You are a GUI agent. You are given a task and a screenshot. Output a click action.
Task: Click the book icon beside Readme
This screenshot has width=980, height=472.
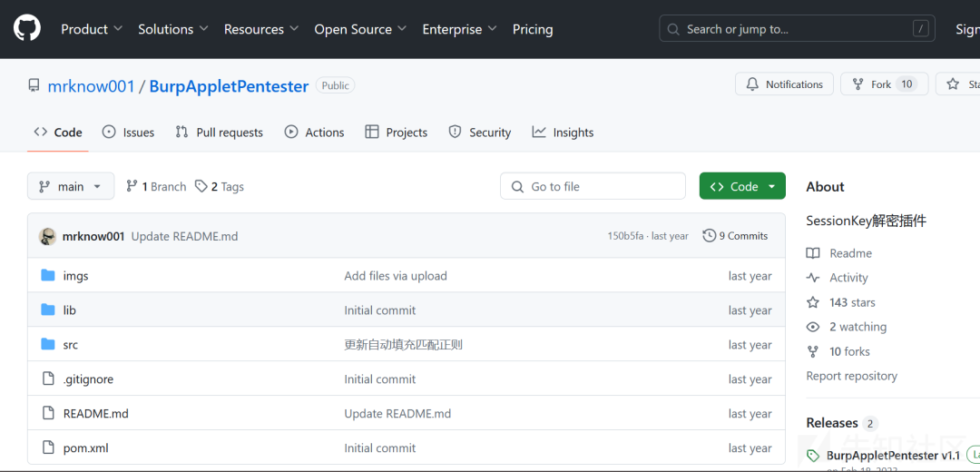(x=813, y=253)
